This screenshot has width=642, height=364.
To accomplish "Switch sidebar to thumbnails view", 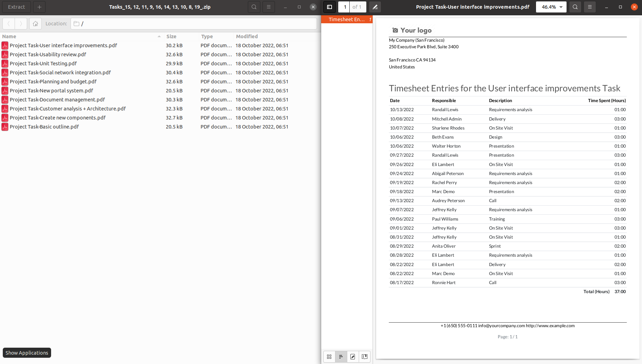I will coord(329,357).
